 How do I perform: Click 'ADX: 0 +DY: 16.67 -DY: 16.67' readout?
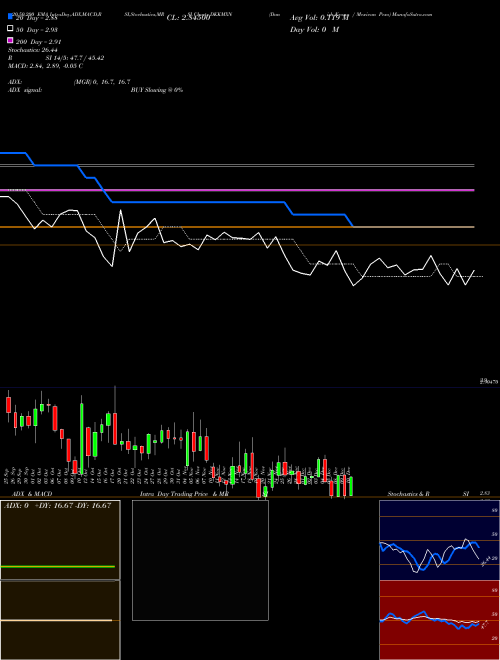(57, 506)
